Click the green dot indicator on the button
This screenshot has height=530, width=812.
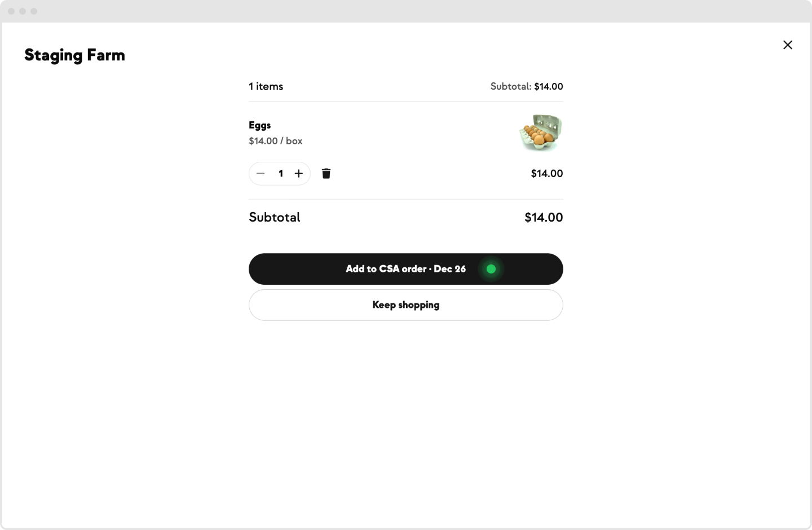pyautogui.click(x=491, y=269)
